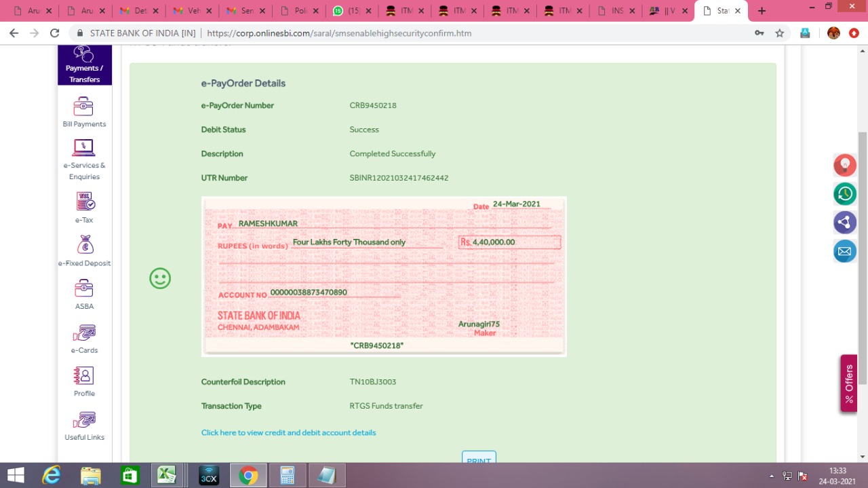Switch to the 'INS' tab
868x488 pixels.
pos(616,11)
